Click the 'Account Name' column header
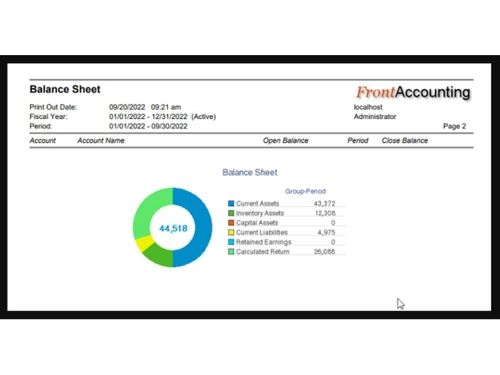 click(101, 141)
